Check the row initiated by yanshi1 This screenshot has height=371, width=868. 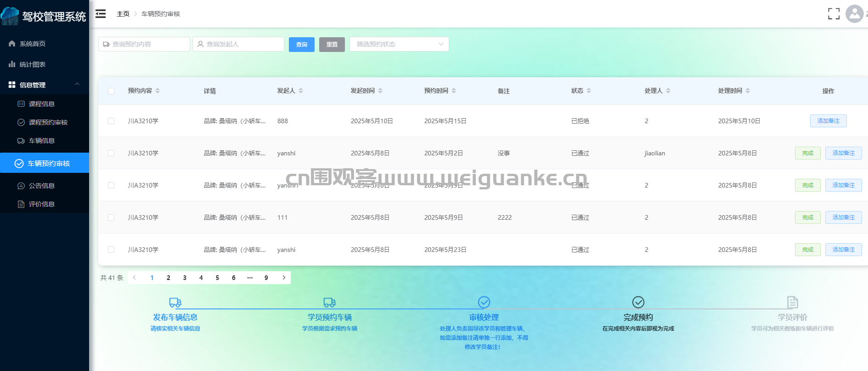[x=111, y=185]
